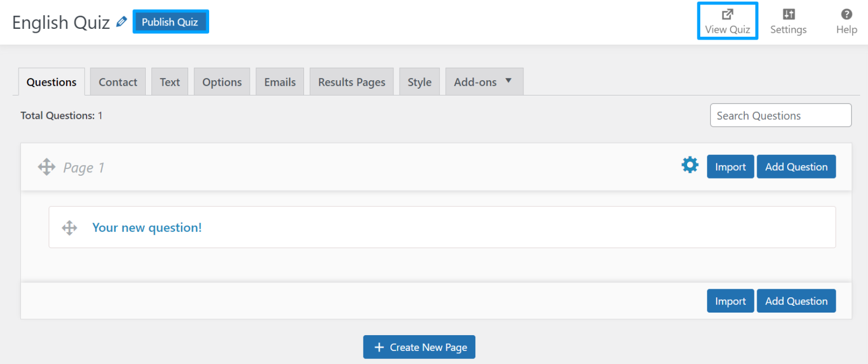The height and width of the screenshot is (364, 868).
Task: Open the Results Pages tab
Action: coord(351,81)
